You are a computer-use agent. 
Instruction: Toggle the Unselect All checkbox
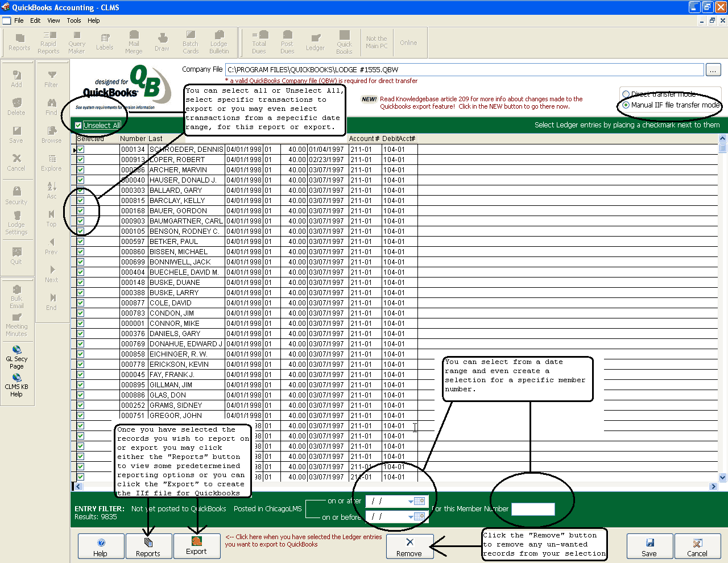click(x=78, y=126)
